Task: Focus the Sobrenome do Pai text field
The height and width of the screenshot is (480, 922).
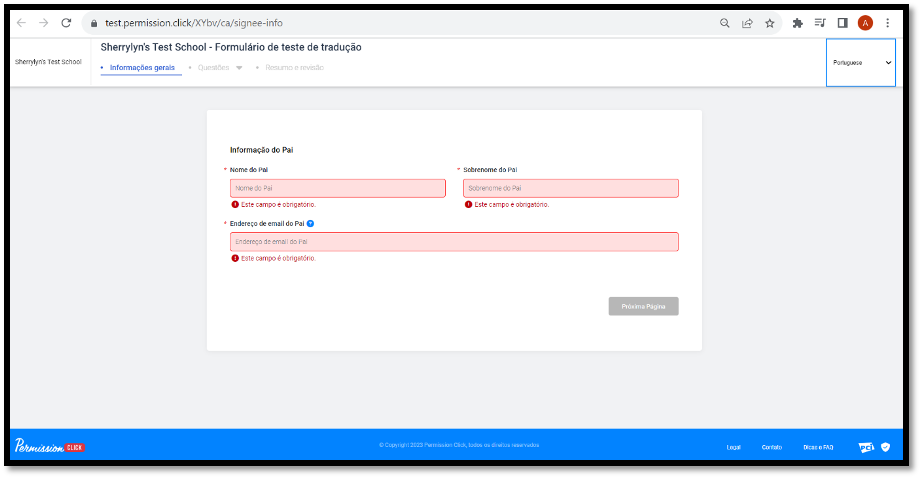Action: 570,188
